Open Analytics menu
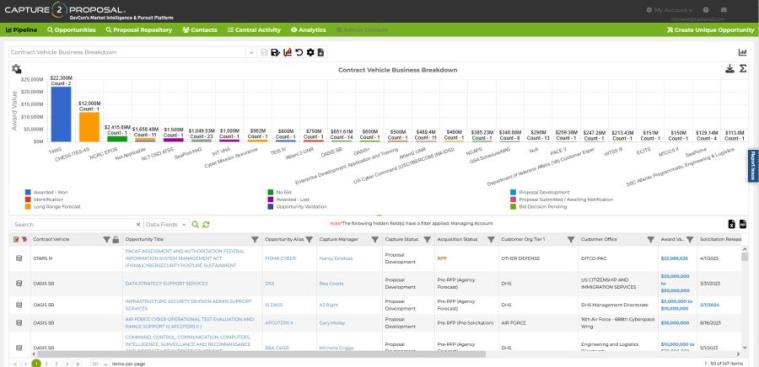The width and height of the screenshot is (759, 367). pos(308,30)
